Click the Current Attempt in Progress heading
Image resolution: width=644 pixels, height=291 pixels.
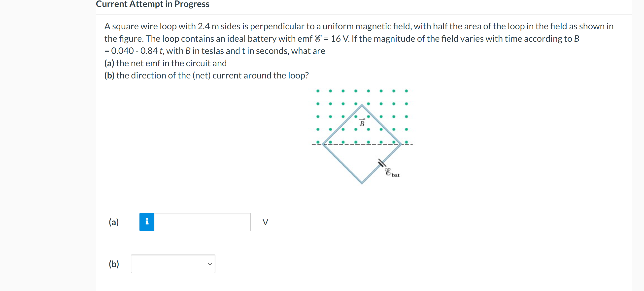tap(153, 4)
